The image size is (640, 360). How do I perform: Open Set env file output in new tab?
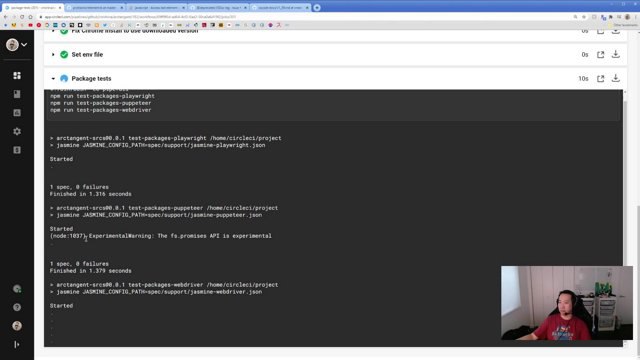point(600,55)
